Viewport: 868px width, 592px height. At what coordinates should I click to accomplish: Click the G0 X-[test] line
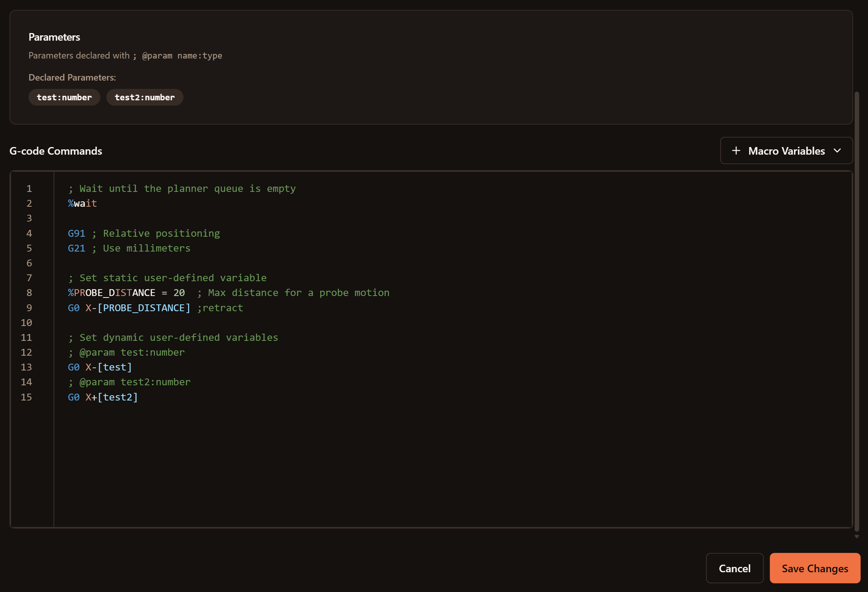click(x=100, y=367)
